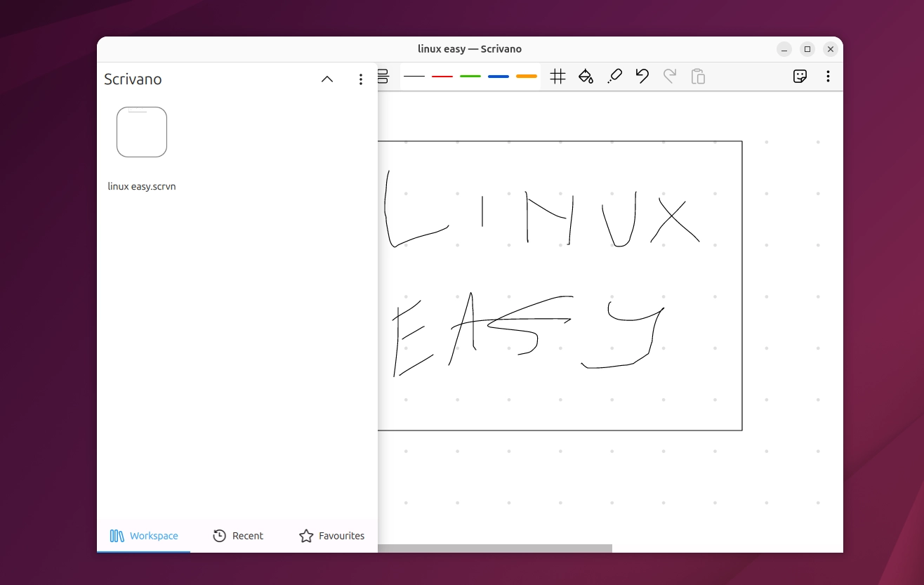Select the red pen stroke
The width and height of the screenshot is (924, 585).
click(x=442, y=77)
